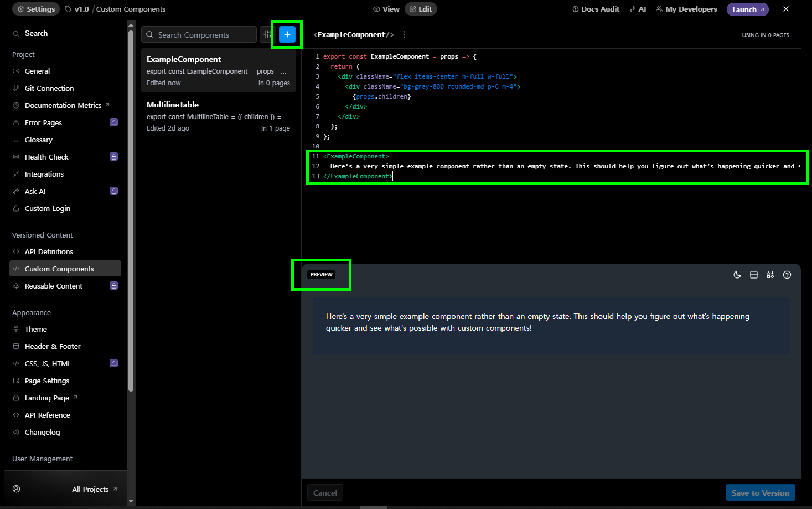
Task: Toggle dark mode moon icon in preview
Action: [737, 275]
